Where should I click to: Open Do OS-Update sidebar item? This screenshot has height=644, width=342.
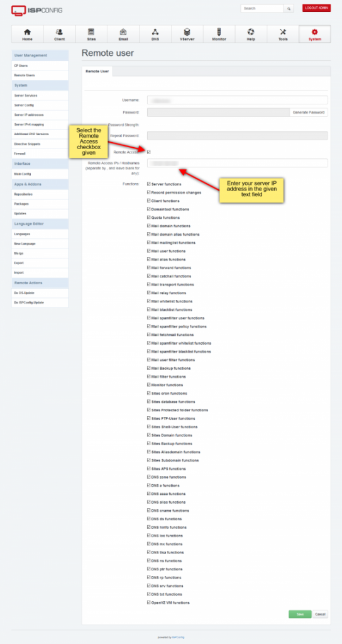(40, 293)
